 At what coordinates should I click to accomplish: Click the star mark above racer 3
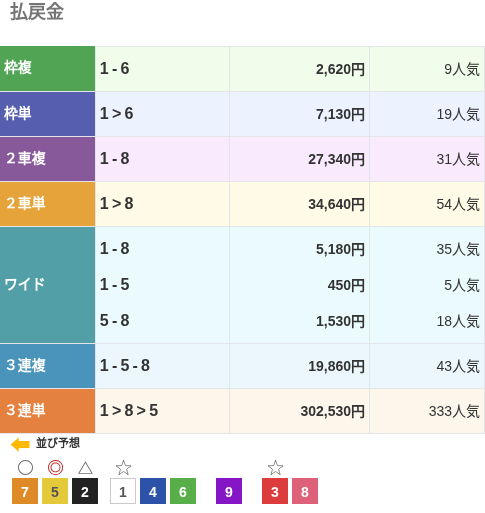275,467
